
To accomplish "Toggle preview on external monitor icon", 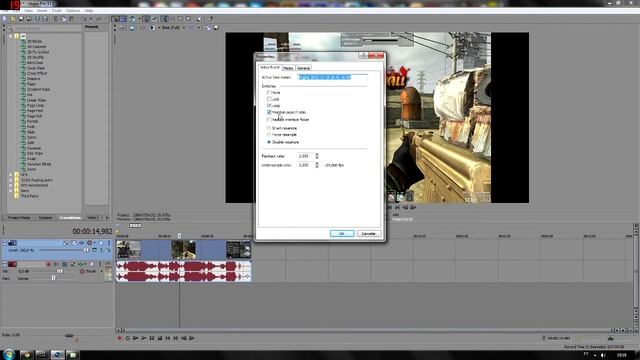I will point(132,28).
